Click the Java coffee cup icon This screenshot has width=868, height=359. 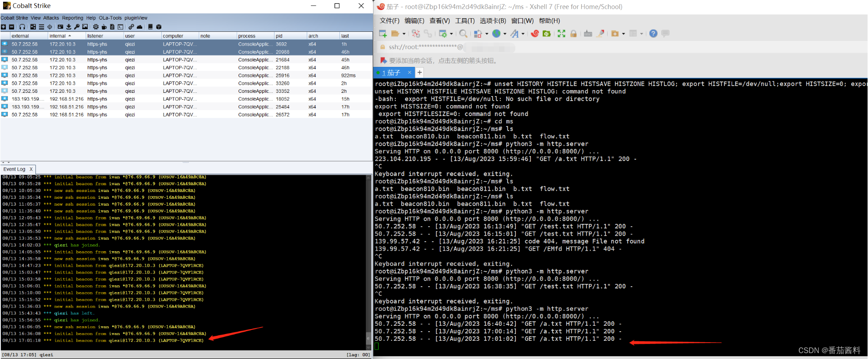[104, 27]
